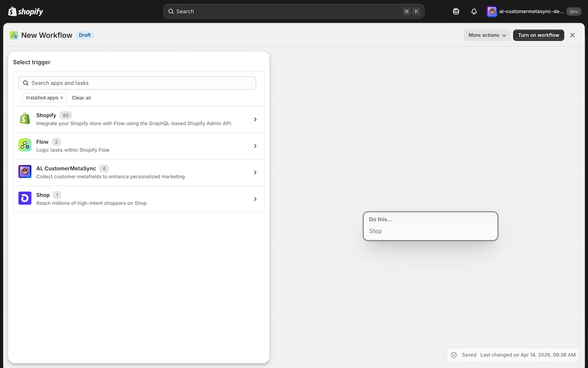The image size is (588, 368).
Task: Click the Shopify trigger count 80 badge
Action: pyautogui.click(x=66, y=115)
